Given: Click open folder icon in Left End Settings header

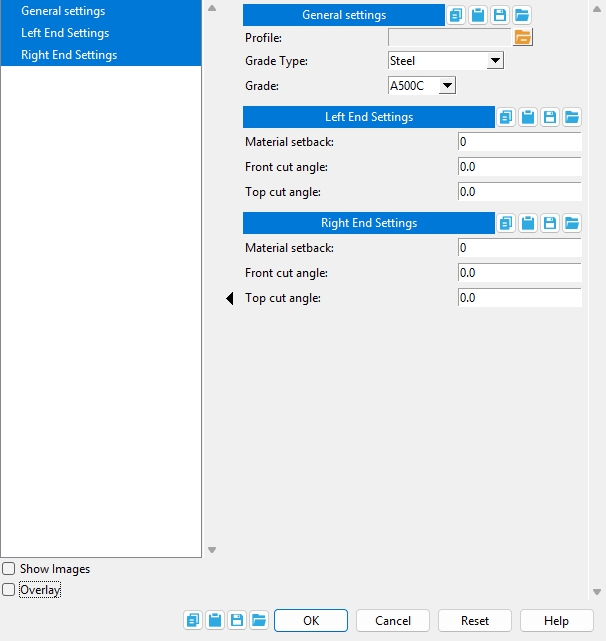Looking at the screenshot, I should point(571,117).
